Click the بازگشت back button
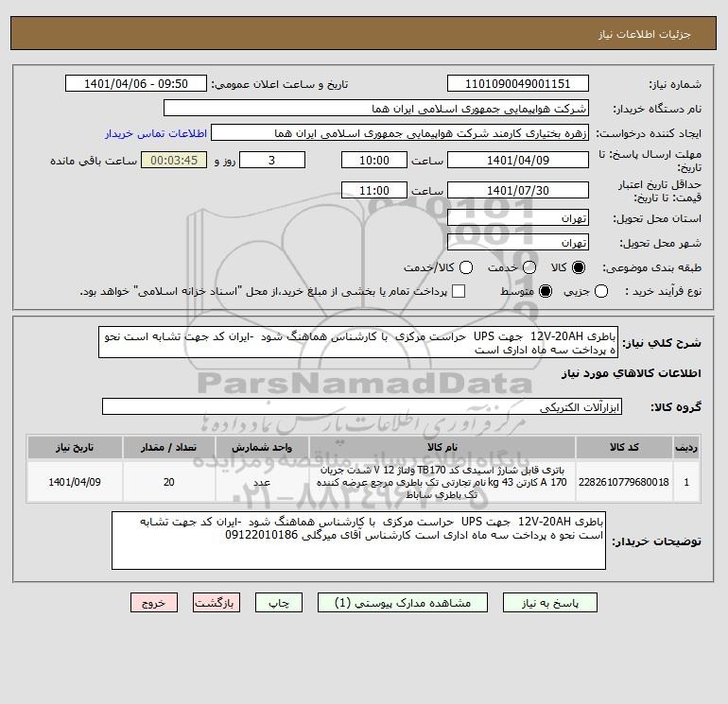 point(217,603)
